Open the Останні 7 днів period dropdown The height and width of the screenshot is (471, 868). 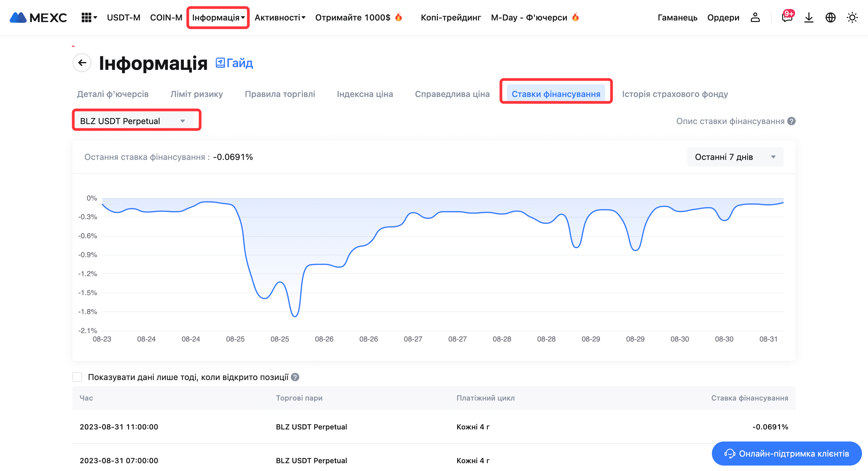(735, 157)
